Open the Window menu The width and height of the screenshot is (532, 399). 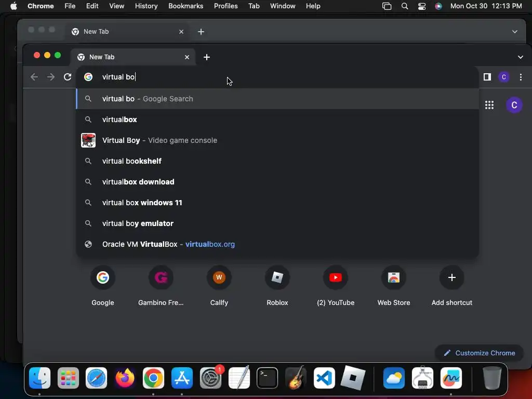pyautogui.click(x=283, y=6)
